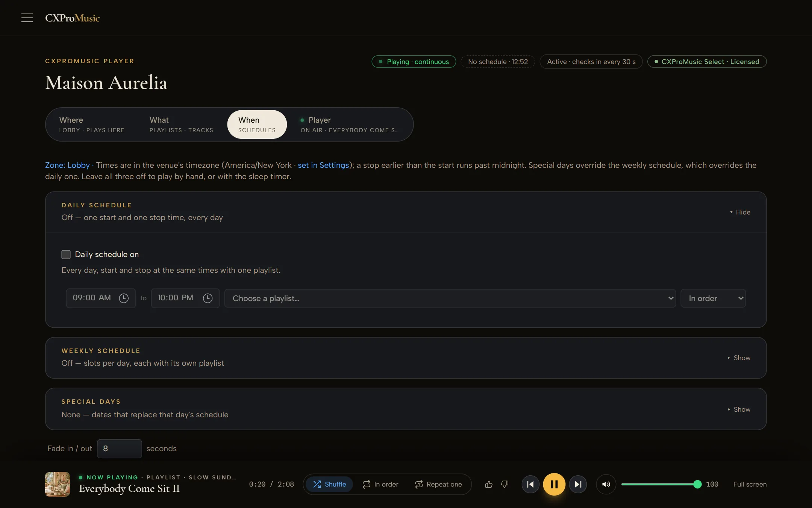Image resolution: width=812 pixels, height=508 pixels.
Task: Switch to In order play mode
Action: (380, 484)
